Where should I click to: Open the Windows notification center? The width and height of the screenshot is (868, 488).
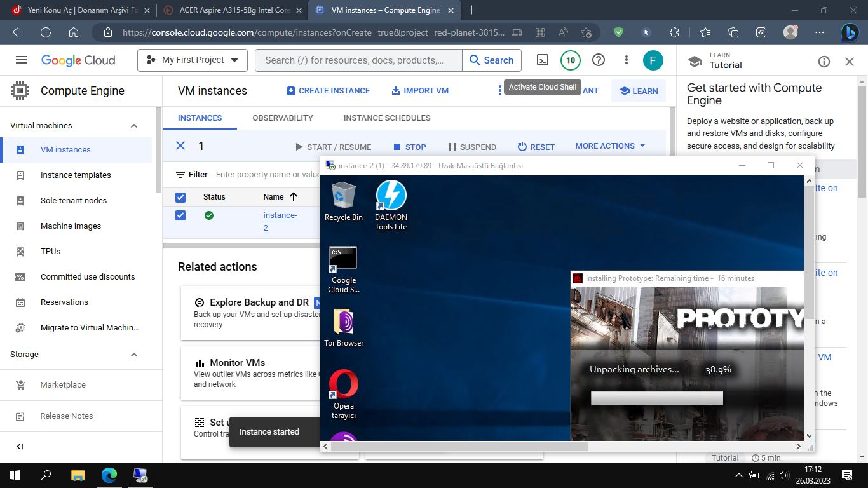click(x=847, y=475)
